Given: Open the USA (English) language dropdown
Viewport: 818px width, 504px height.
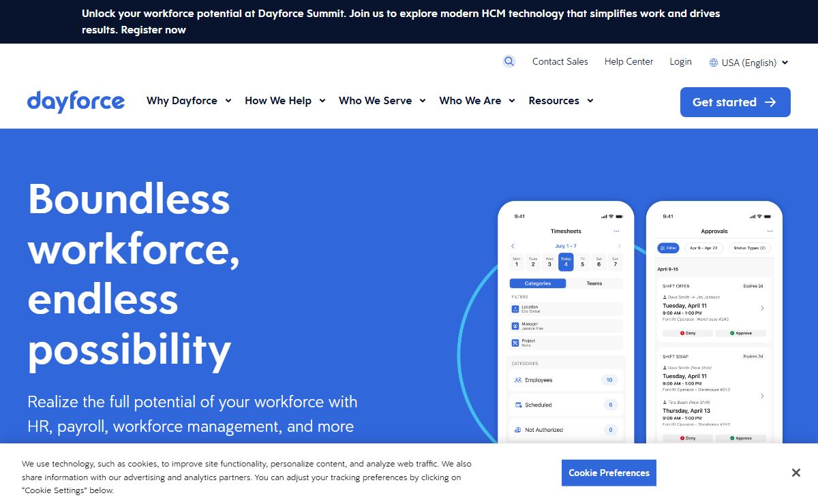Looking at the screenshot, I should (749, 63).
